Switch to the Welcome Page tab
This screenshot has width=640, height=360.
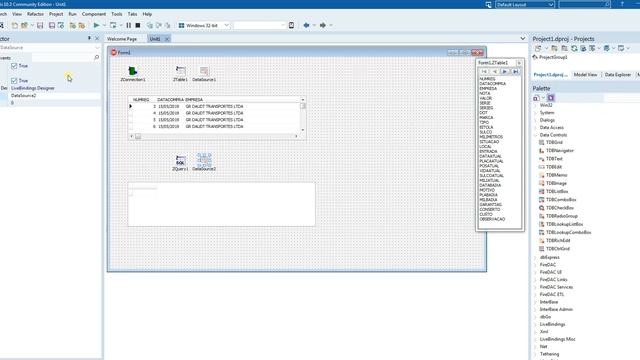pos(122,39)
